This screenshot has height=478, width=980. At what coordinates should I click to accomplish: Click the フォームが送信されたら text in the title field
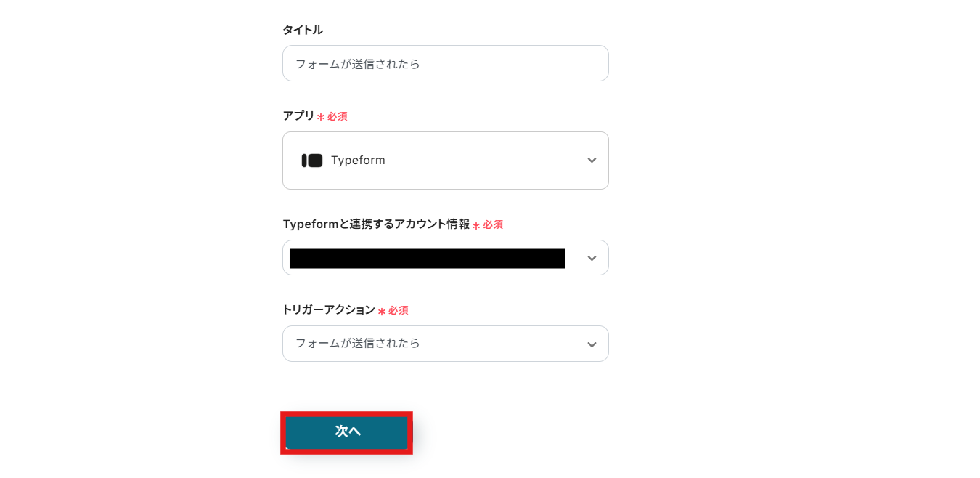click(358, 64)
